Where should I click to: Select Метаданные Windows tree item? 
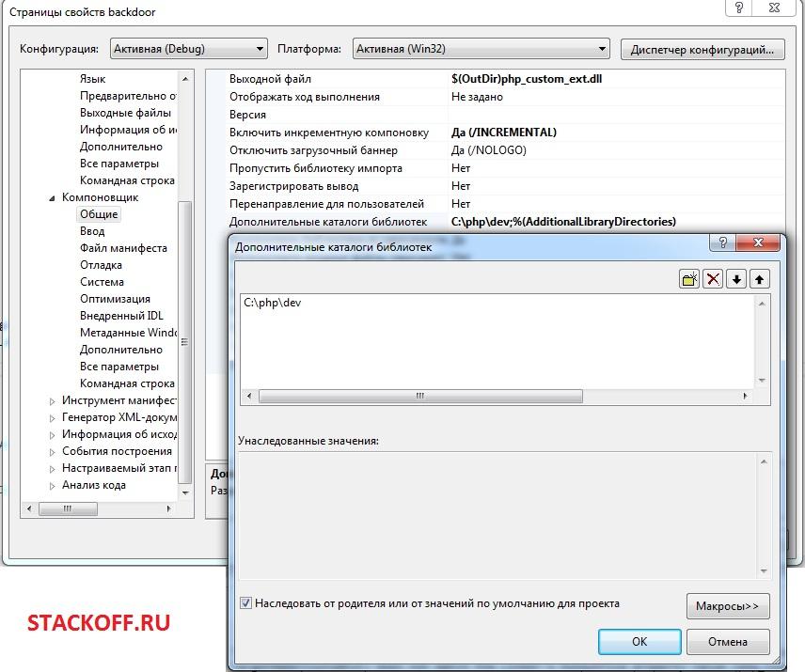tap(128, 333)
